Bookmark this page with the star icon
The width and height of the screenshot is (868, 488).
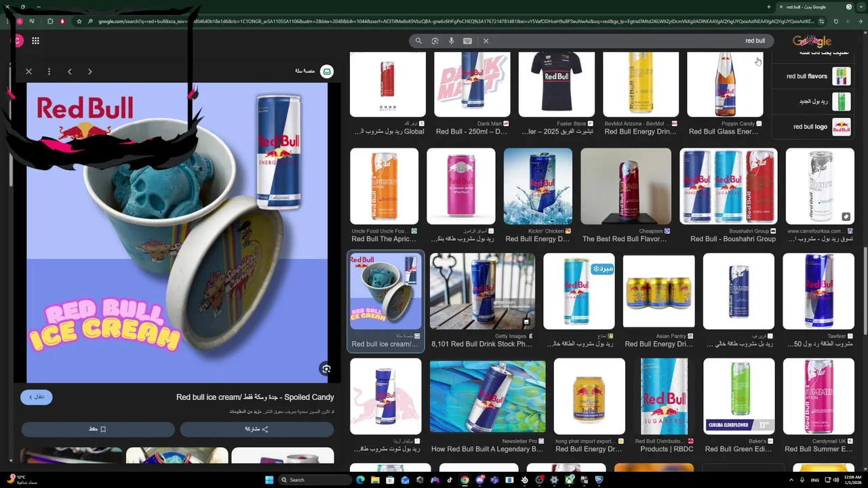(x=79, y=21)
